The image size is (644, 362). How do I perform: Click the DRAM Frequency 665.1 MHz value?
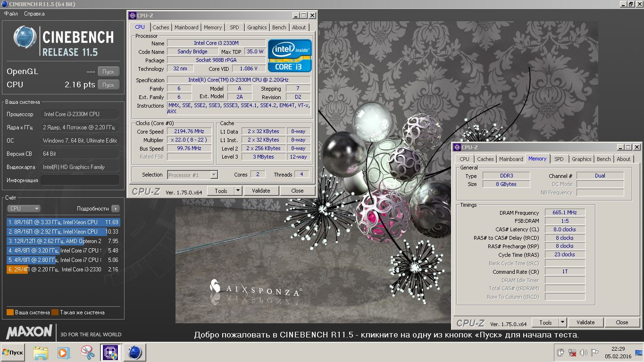pos(565,213)
